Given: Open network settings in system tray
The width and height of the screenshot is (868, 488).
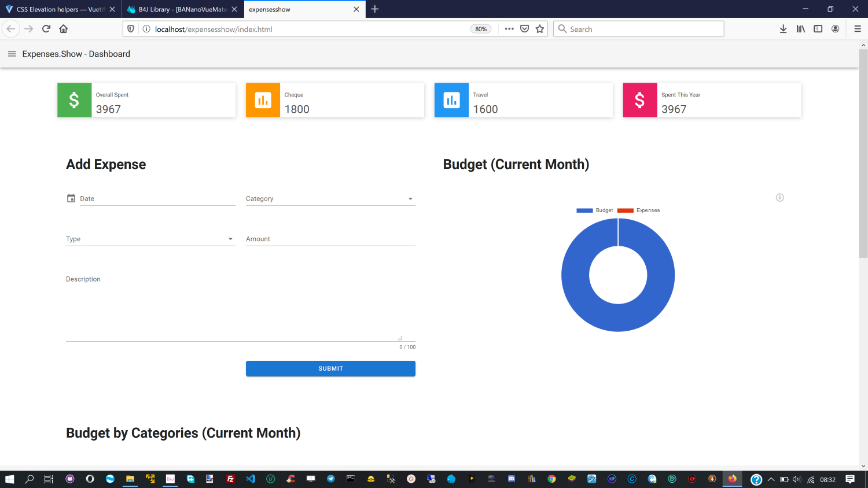Looking at the screenshot, I should (811, 479).
